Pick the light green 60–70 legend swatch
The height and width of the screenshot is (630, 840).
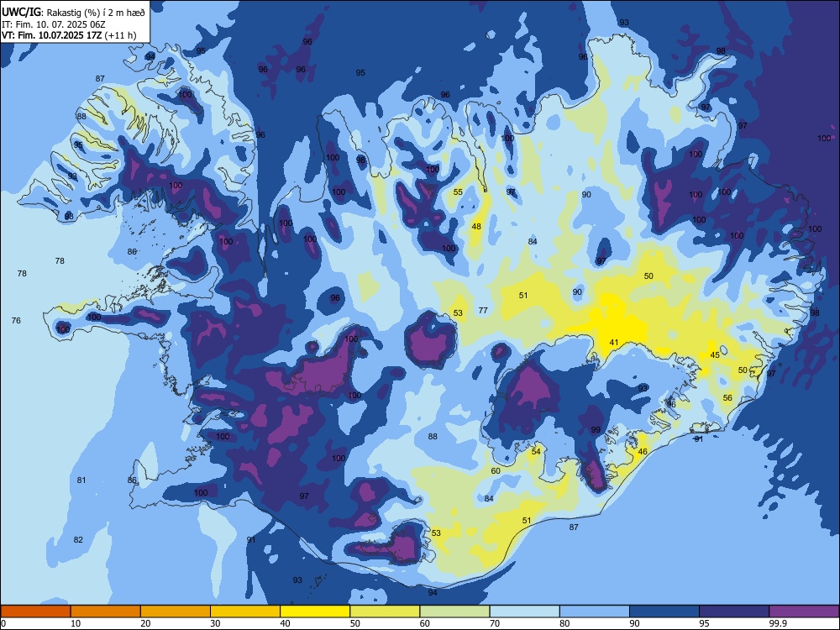tap(454, 612)
